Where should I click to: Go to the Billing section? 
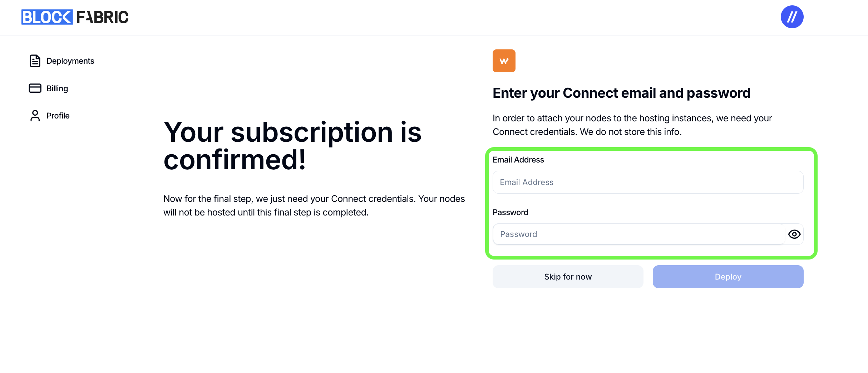[x=57, y=88]
